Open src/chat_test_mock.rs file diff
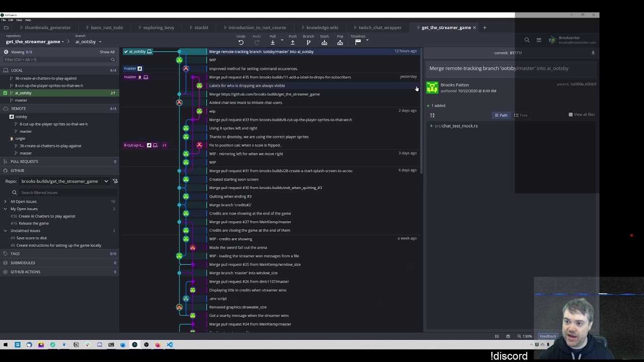Image resolution: width=644 pixels, height=362 pixels. pyautogui.click(x=456, y=126)
